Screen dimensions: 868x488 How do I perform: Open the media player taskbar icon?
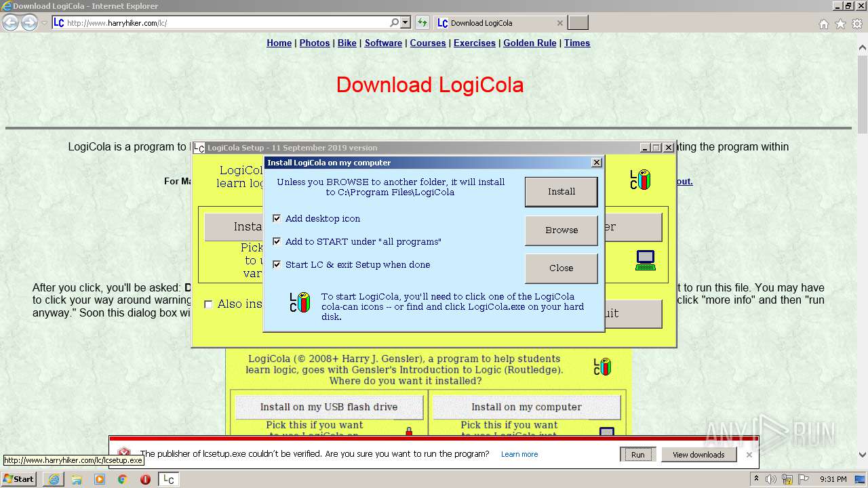pos(100,479)
